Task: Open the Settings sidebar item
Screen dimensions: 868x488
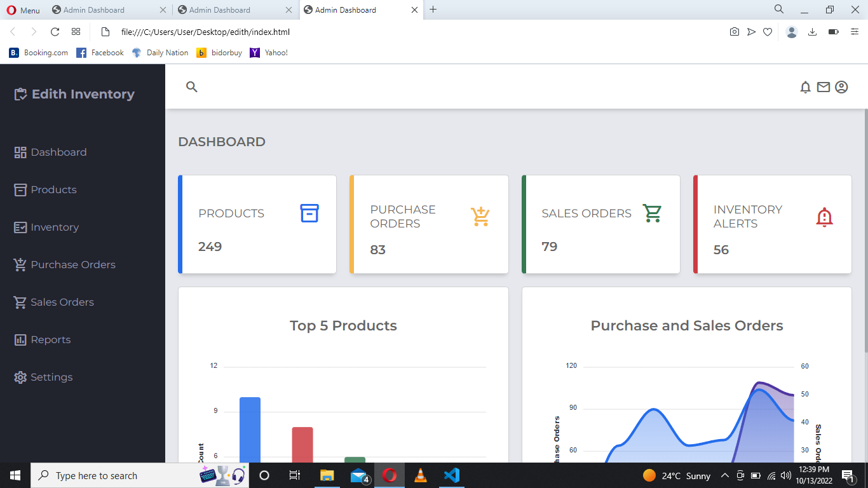Action: tap(51, 377)
